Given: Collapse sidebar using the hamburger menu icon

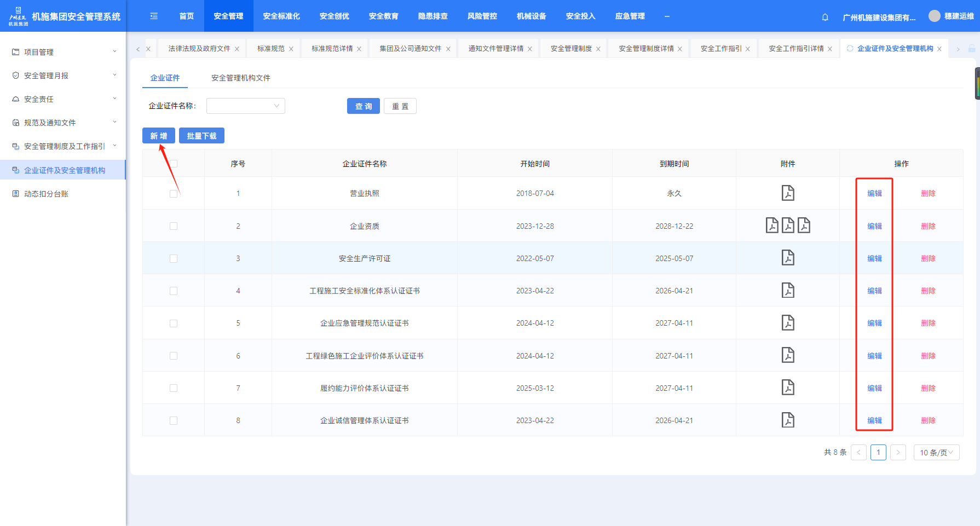Looking at the screenshot, I should [x=154, y=16].
